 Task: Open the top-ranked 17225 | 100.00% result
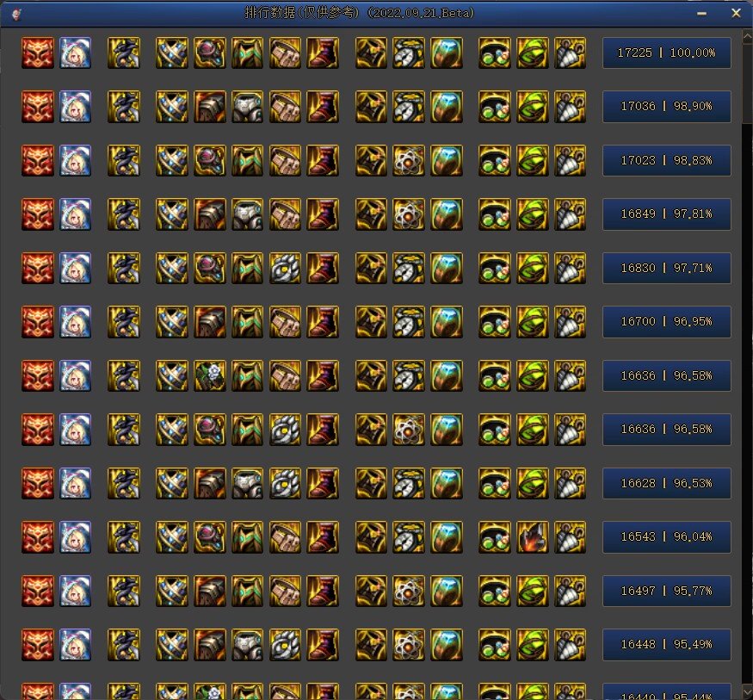coord(667,53)
